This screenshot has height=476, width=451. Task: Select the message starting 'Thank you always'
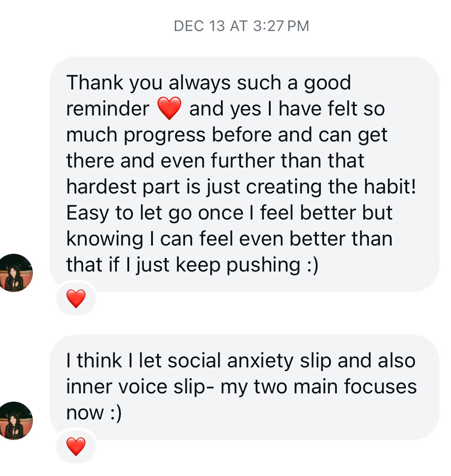click(244, 174)
